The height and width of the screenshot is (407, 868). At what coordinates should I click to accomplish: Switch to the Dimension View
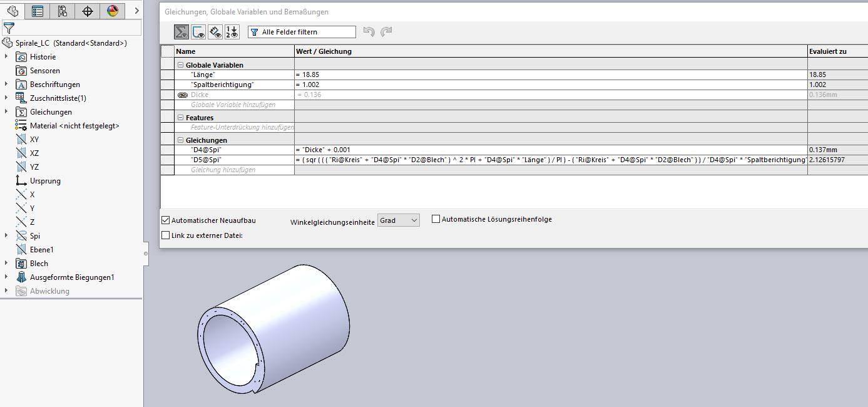tap(215, 32)
